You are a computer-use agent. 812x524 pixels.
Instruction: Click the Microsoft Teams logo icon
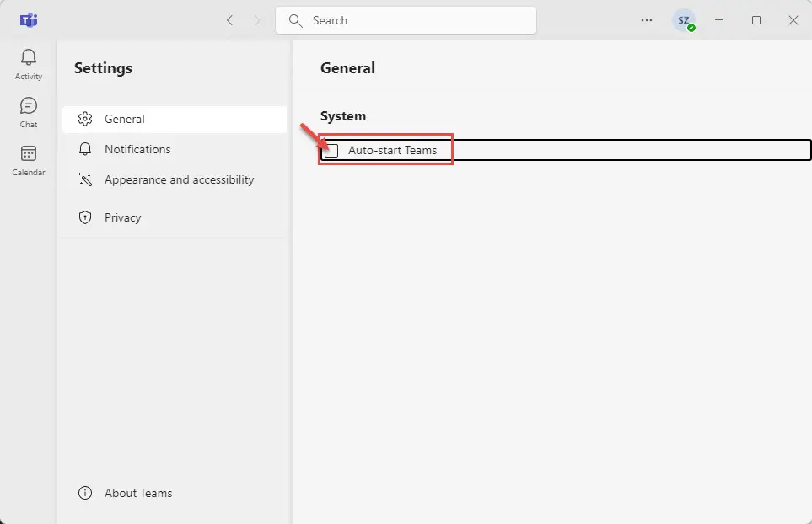[29, 21]
